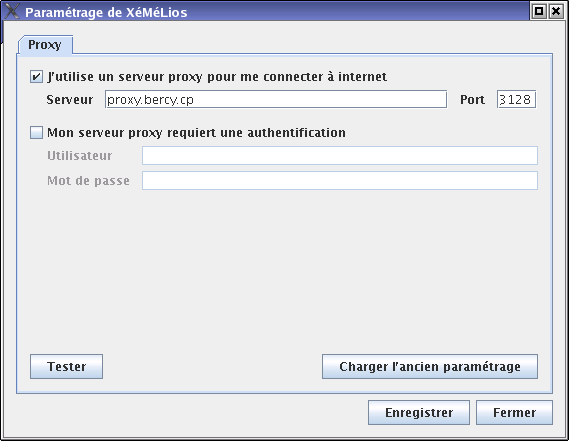Click the 'Paramétrage de XéMéLios' title bar text
Image resolution: width=569 pixels, height=441 pixels.
click(x=106, y=12)
